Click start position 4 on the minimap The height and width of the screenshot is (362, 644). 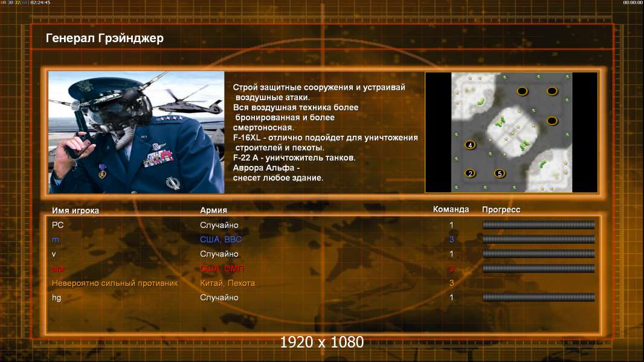click(470, 145)
